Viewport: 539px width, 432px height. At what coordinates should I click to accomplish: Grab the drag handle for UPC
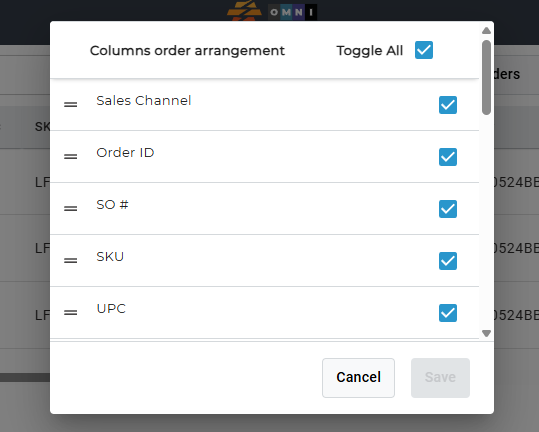[x=70, y=312]
